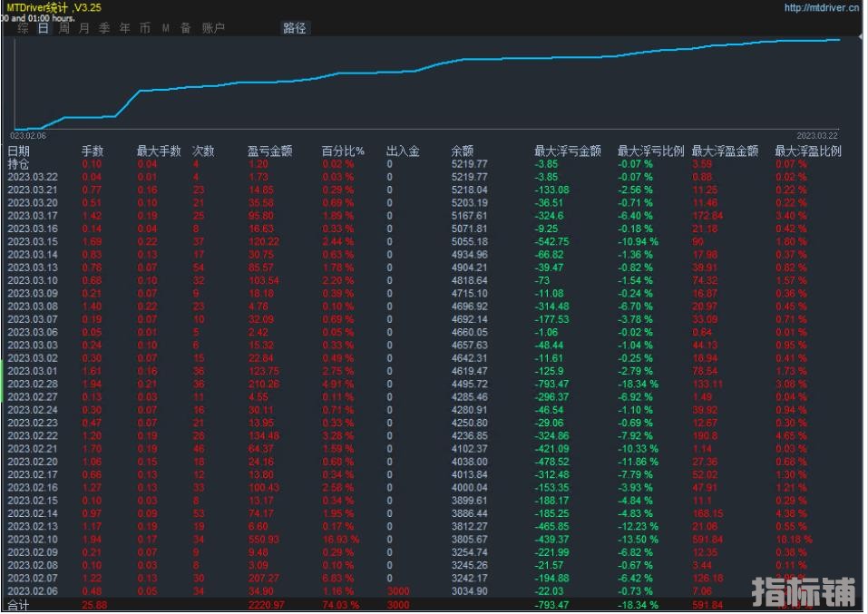
Task: Click the 持仓 row label
Action: pyautogui.click(x=18, y=164)
